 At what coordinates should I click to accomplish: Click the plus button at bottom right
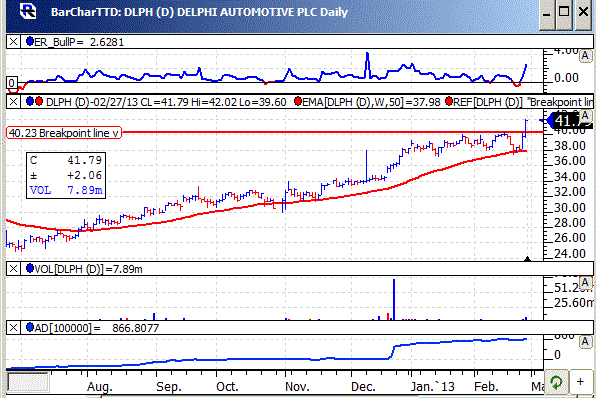pos(580,382)
